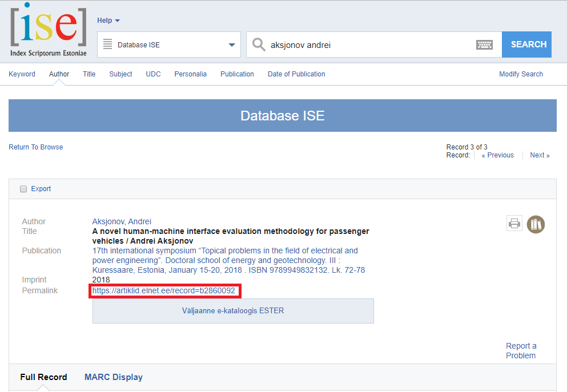Image resolution: width=567 pixels, height=392 pixels.
Task: Select the Publication search tab
Action: coord(237,74)
